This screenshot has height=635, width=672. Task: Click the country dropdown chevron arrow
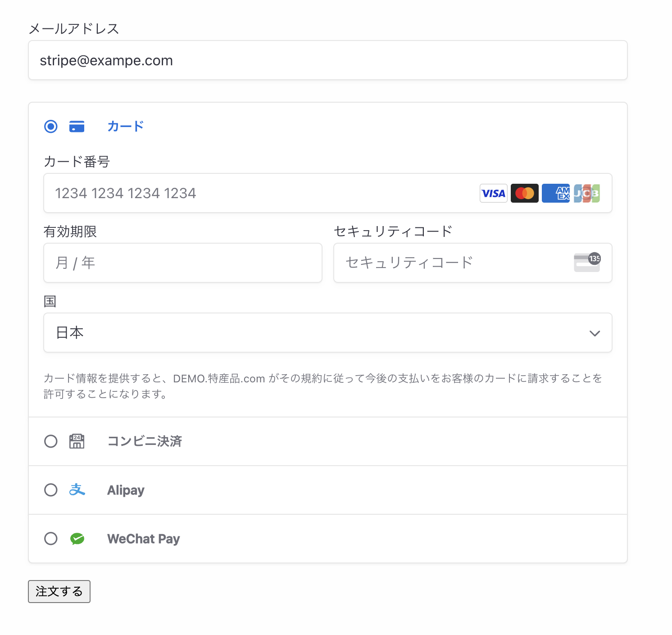pyautogui.click(x=595, y=333)
